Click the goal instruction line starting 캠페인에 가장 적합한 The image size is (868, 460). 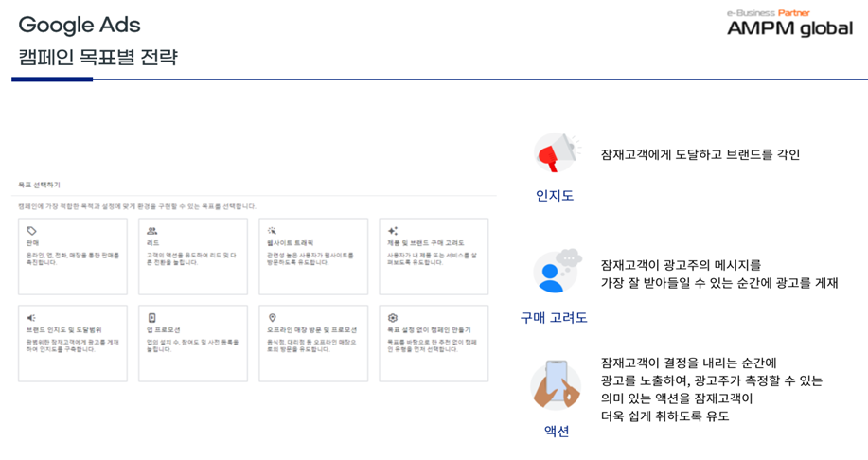pos(136,206)
